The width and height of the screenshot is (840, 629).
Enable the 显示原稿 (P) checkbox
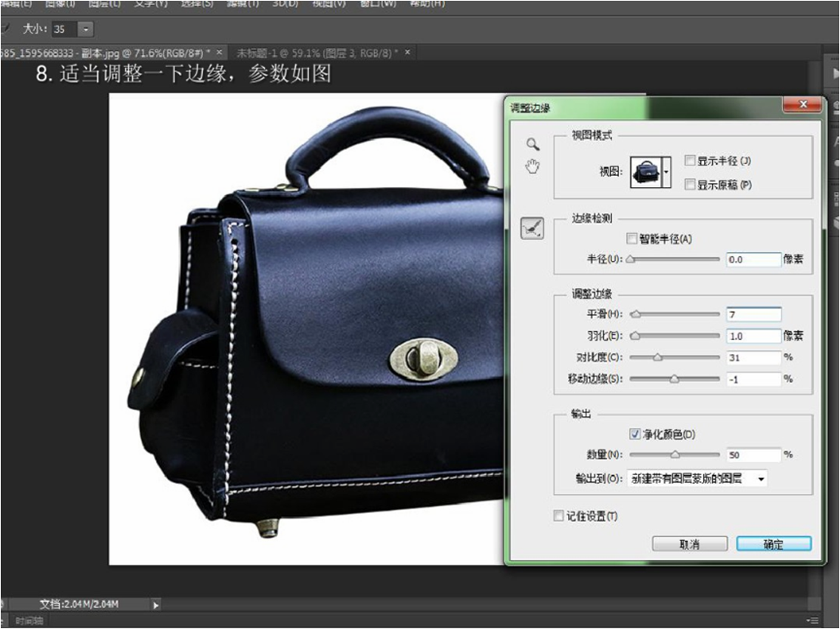(690, 184)
